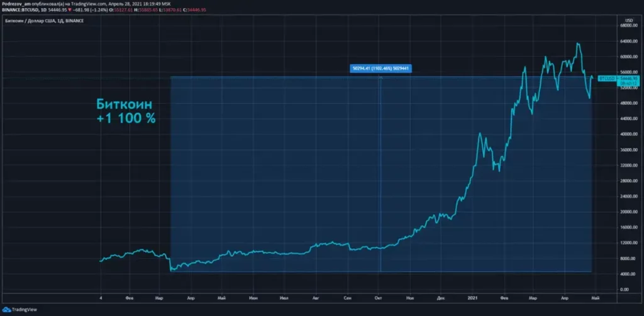
Task: Click the 68000.00 price axis label
Action: coord(630,26)
